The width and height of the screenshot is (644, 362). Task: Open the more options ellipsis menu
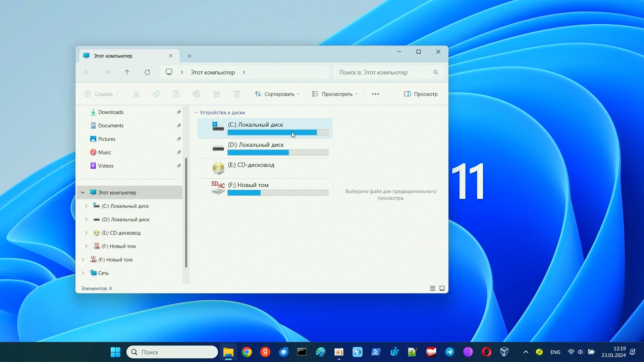click(375, 94)
